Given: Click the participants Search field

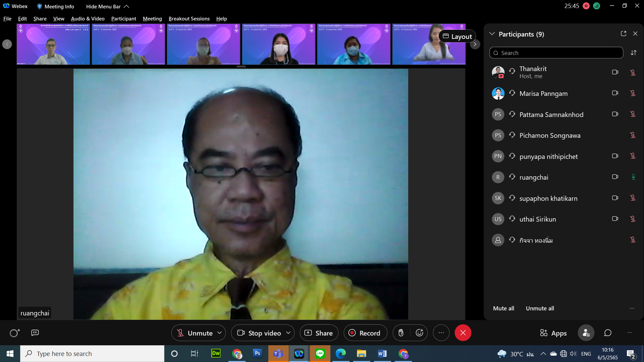Looking at the screenshot, I should [x=556, y=53].
